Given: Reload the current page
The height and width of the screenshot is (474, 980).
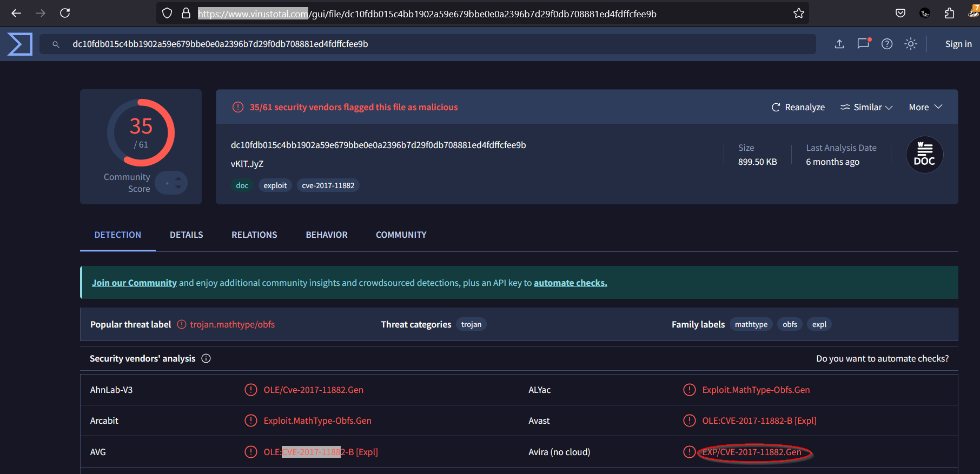Looking at the screenshot, I should 65,13.
